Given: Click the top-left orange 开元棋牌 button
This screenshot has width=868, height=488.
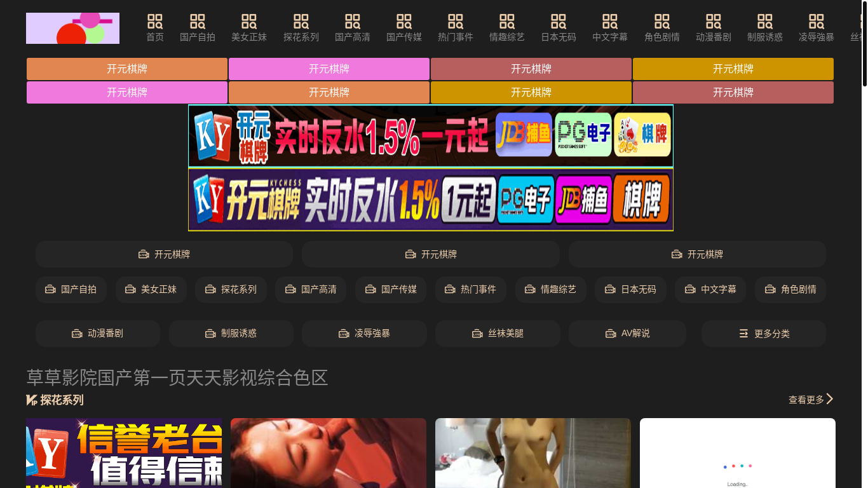Looking at the screenshot, I should [x=127, y=69].
